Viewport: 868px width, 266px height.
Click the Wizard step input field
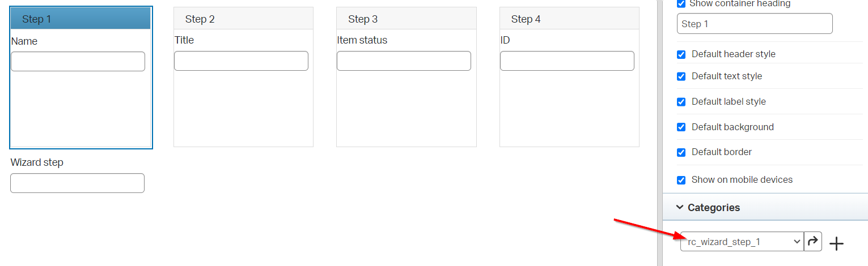tap(77, 183)
